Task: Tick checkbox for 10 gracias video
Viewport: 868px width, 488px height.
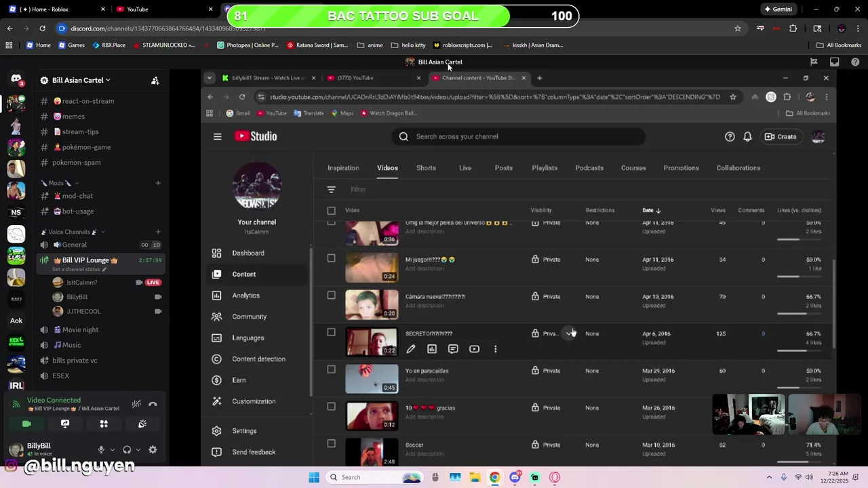Action: coord(331,407)
